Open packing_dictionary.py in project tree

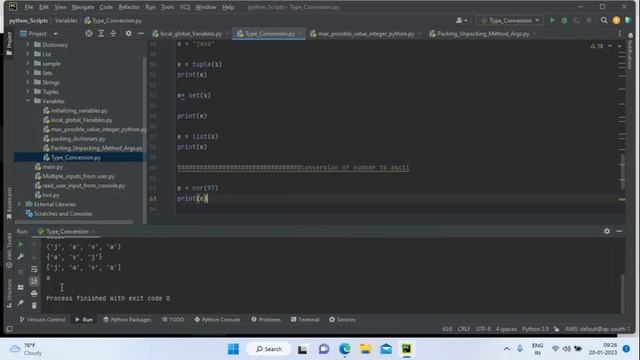pyautogui.click(x=78, y=139)
